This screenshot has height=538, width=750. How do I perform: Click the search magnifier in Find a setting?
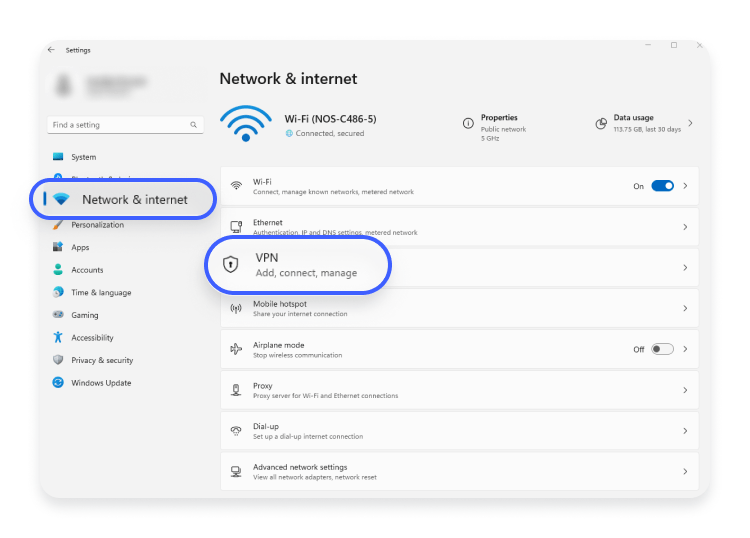pos(193,125)
